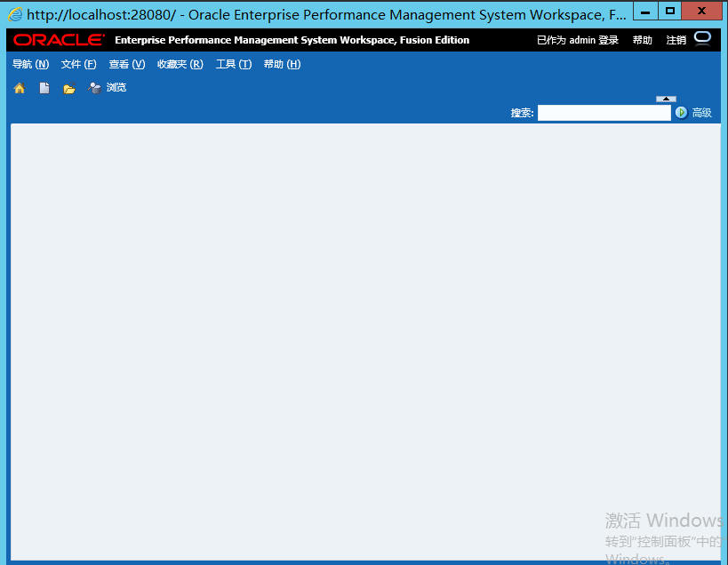This screenshot has height=565, width=728.
Task: Click the 注销 logout link
Action: coord(676,40)
